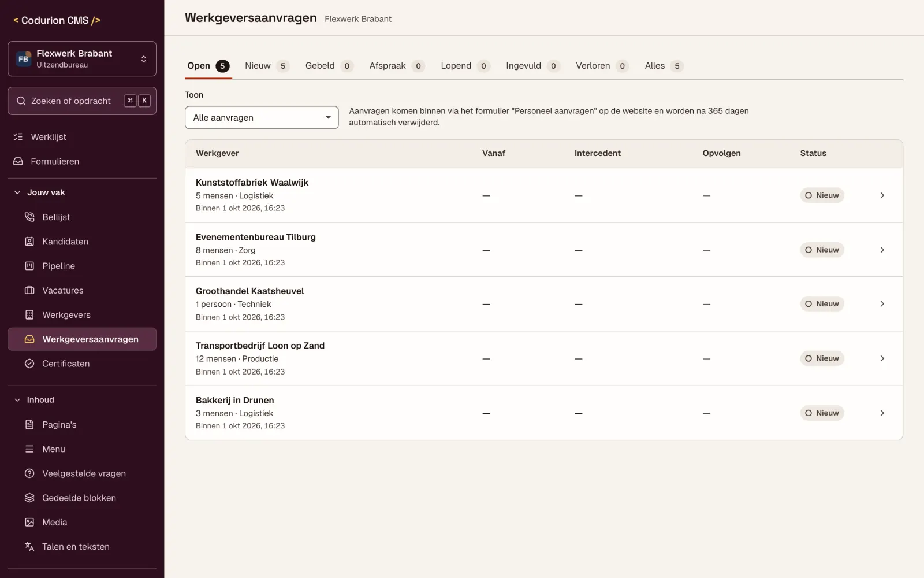Switch to the Afspraak tab

pos(397,66)
